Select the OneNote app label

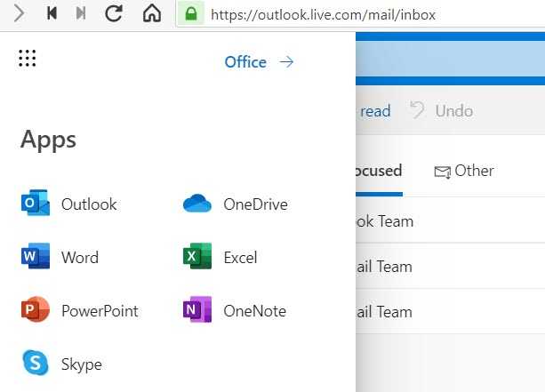(x=255, y=311)
